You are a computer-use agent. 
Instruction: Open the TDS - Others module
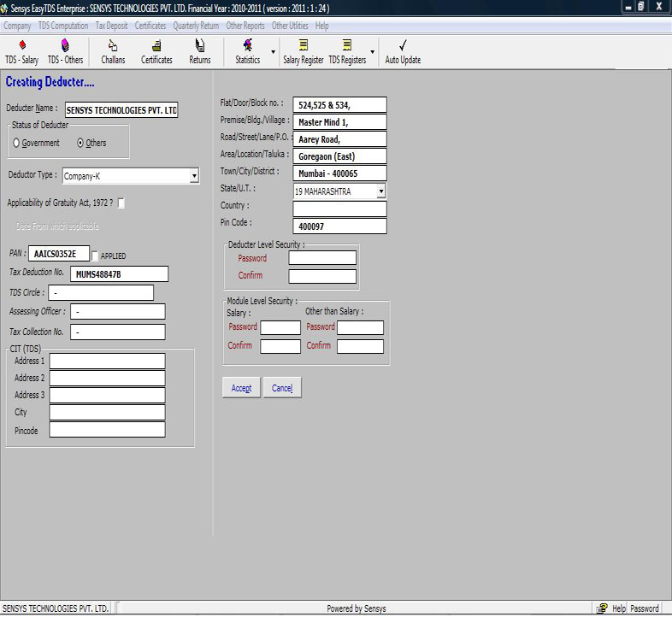coord(65,52)
